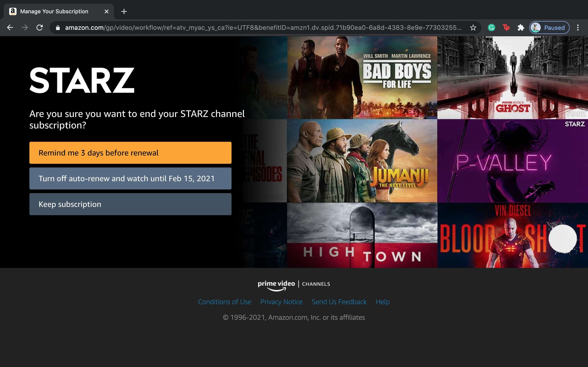The image size is (588, 367).
Task: Click the browser forward navigation arrow
Action: coord(25,28)
